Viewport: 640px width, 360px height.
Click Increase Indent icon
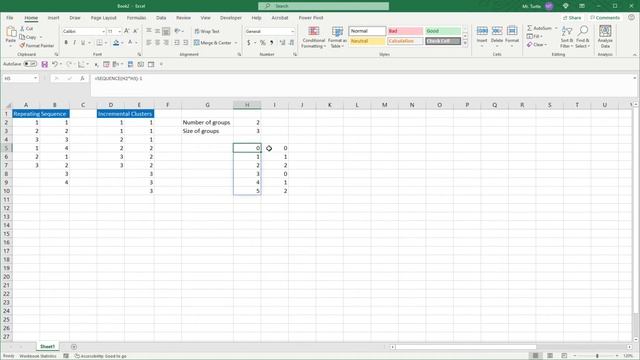186,42
